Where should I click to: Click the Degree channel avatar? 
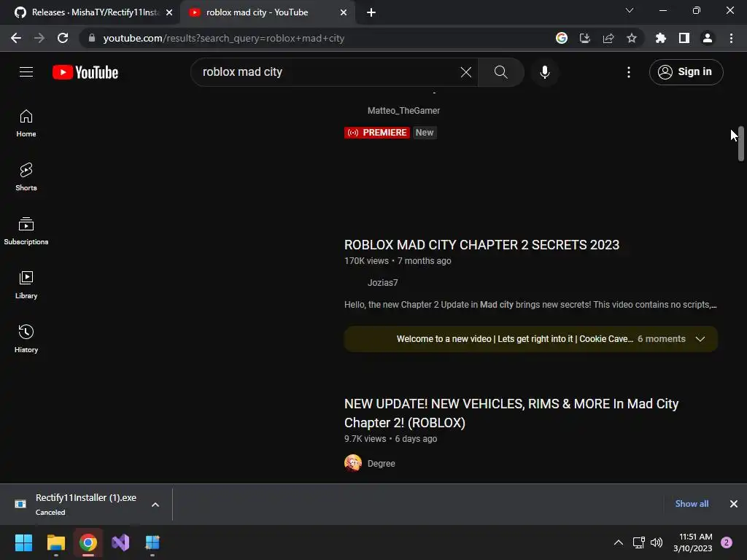click(353, 463)
